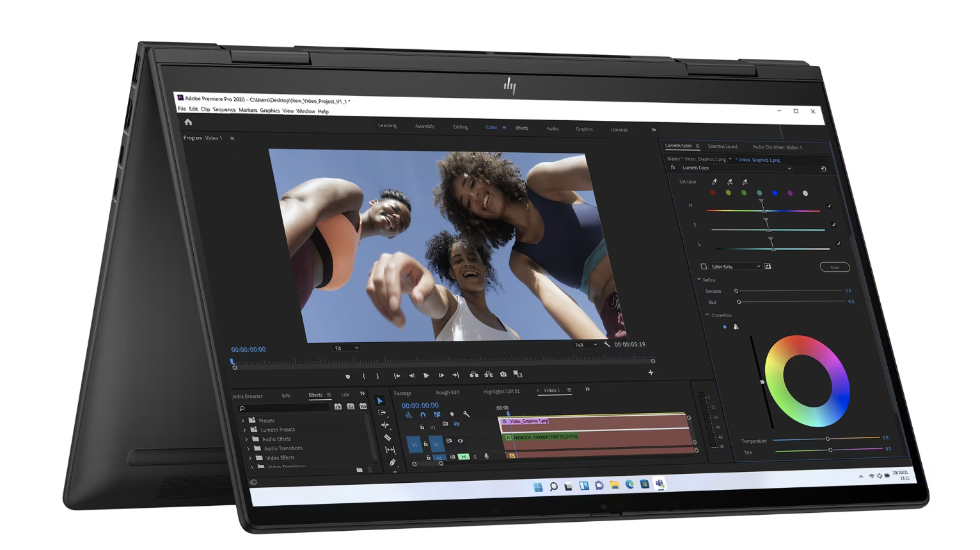The width and height of the screenshot is (980, 550).
Task: Switch to the Effects workspace tab
Action: tap(522, 128)
